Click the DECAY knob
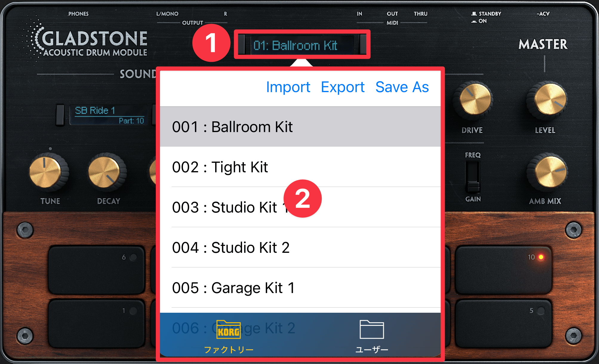Image resolution: width=599 pixels, height=364 pixels. (x=106, y=171)
